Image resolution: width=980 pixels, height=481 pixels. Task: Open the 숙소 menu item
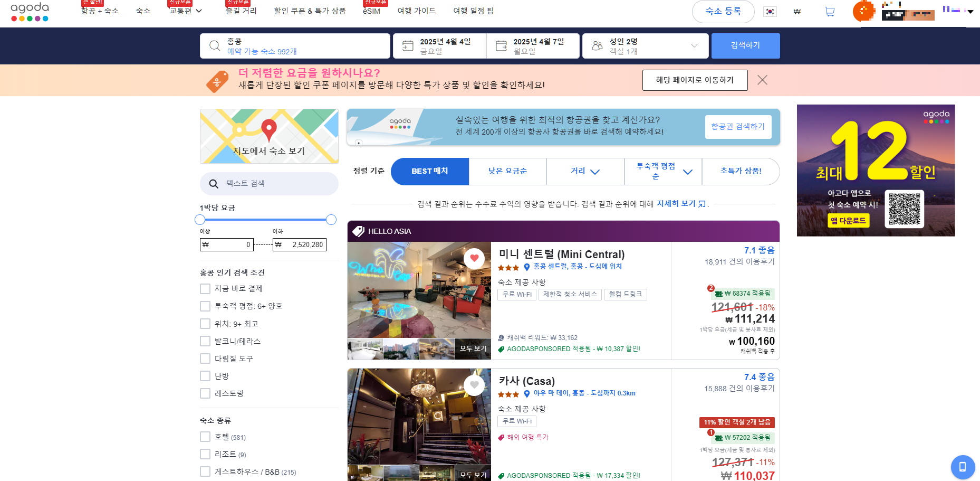pos(143,11)
